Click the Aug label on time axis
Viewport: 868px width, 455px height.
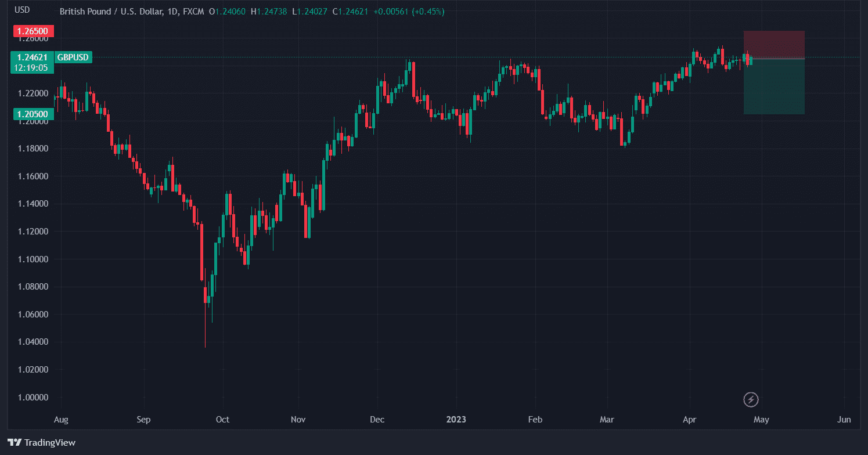[x=60, y=420]
